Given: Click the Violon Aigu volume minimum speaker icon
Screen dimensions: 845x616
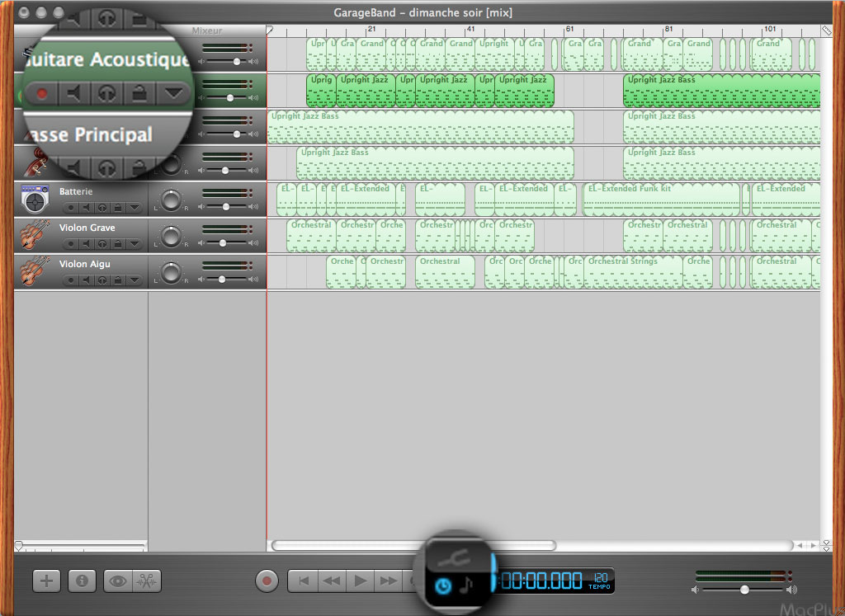Looking at the screenshot, I should (x=201, y=280).
